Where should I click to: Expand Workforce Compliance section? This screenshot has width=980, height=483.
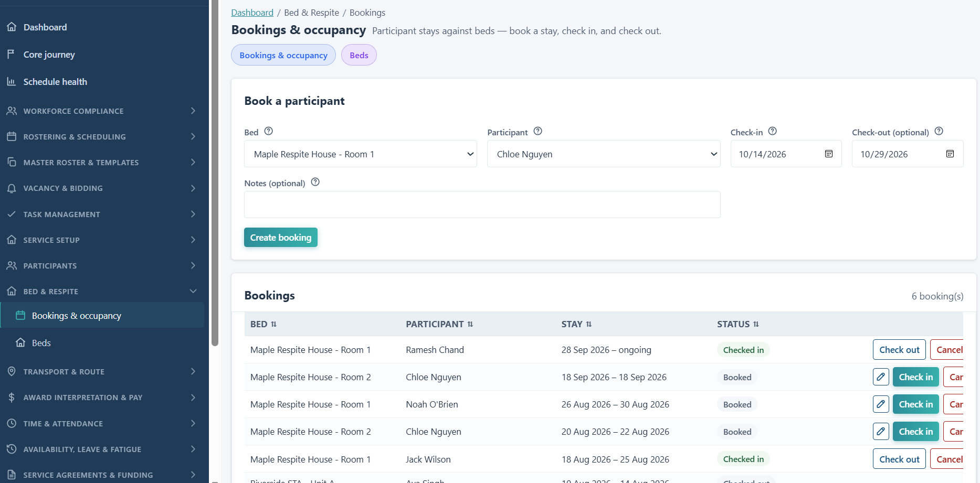[102, 111]
